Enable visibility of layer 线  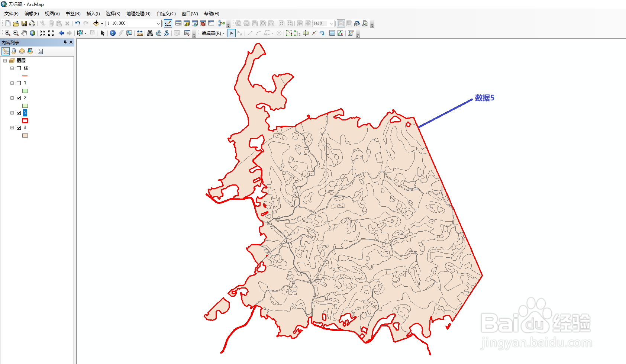19,68
